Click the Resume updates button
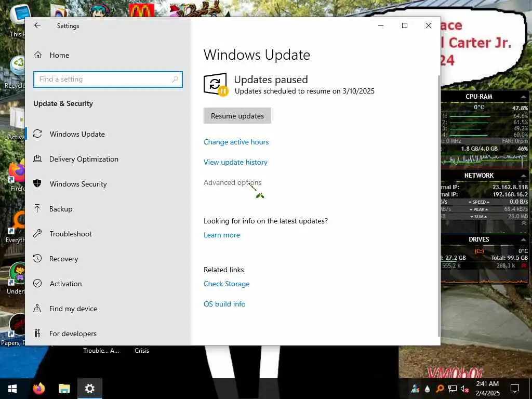This screenshot has width=532, height=399. pos(237,116)
